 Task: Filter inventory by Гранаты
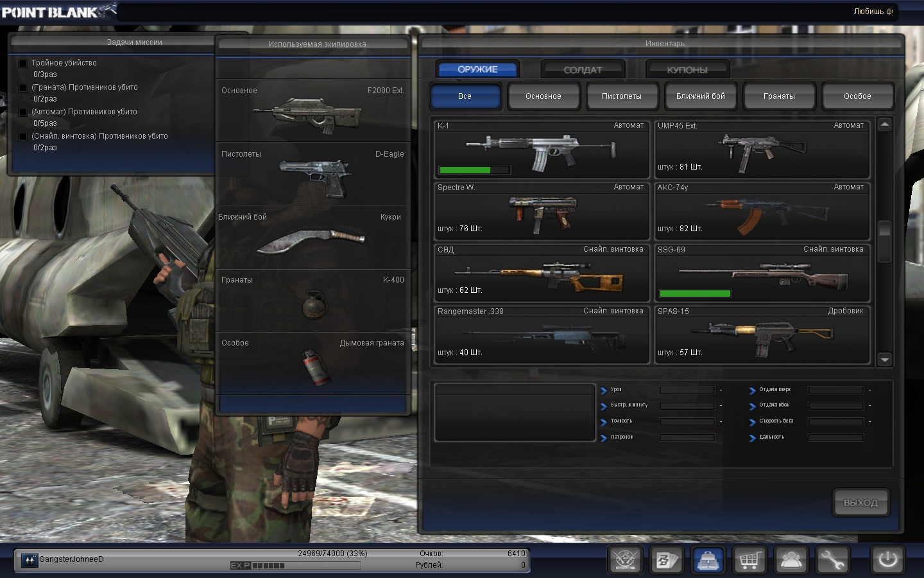pos(779,96)
